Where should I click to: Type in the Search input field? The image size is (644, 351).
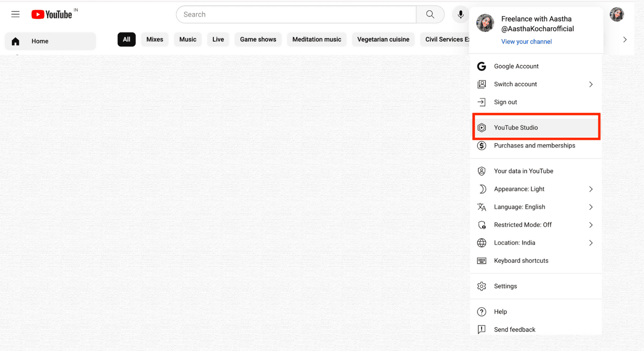296,15
